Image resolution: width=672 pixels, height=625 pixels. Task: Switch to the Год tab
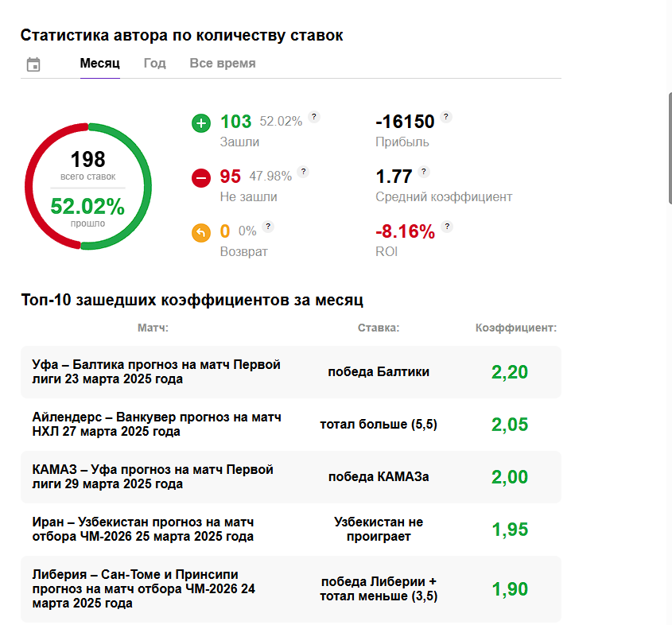pos(154,64)
